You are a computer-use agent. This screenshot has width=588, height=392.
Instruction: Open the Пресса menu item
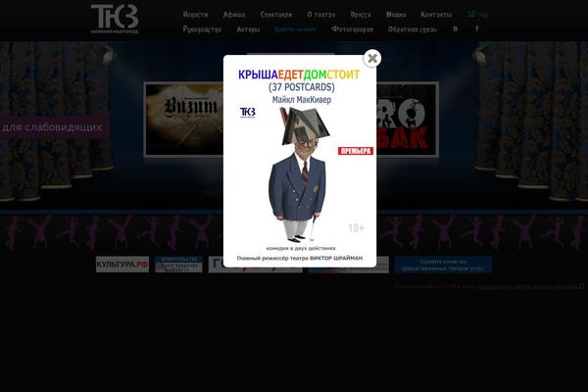[361, 15]
